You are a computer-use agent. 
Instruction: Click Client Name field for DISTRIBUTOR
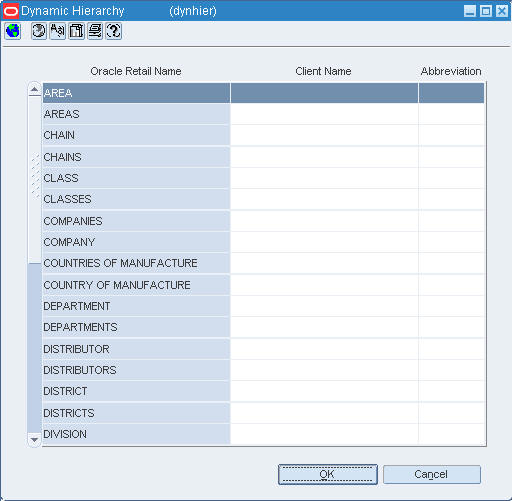tap(324, 349)
